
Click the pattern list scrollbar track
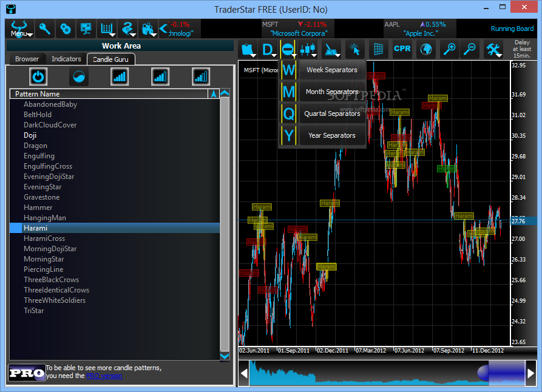[x=225, y=225]
